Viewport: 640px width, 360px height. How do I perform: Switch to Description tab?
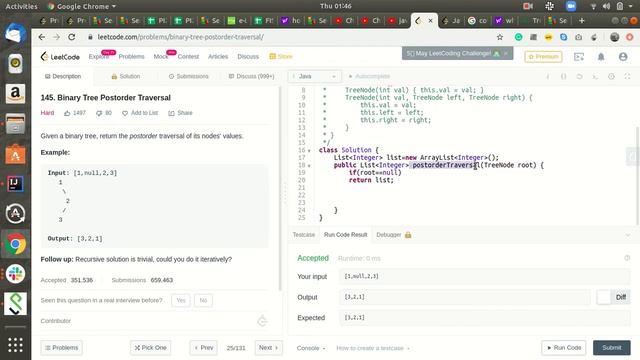[63, 76]
